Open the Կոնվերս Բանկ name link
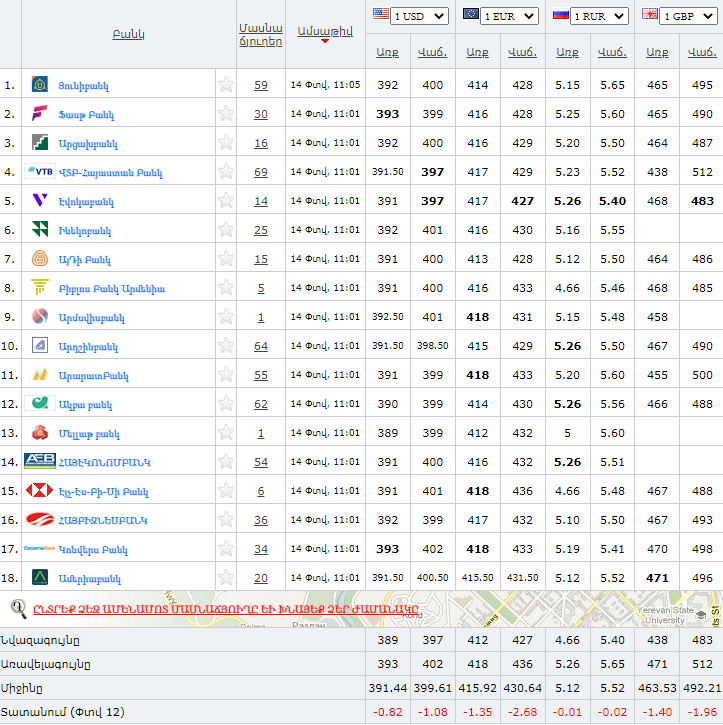 93,549
